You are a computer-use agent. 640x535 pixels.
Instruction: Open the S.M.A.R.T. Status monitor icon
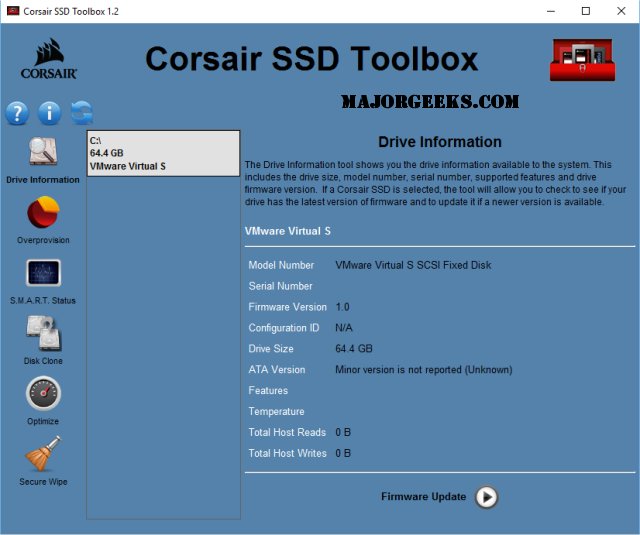(x=43, y=273)
